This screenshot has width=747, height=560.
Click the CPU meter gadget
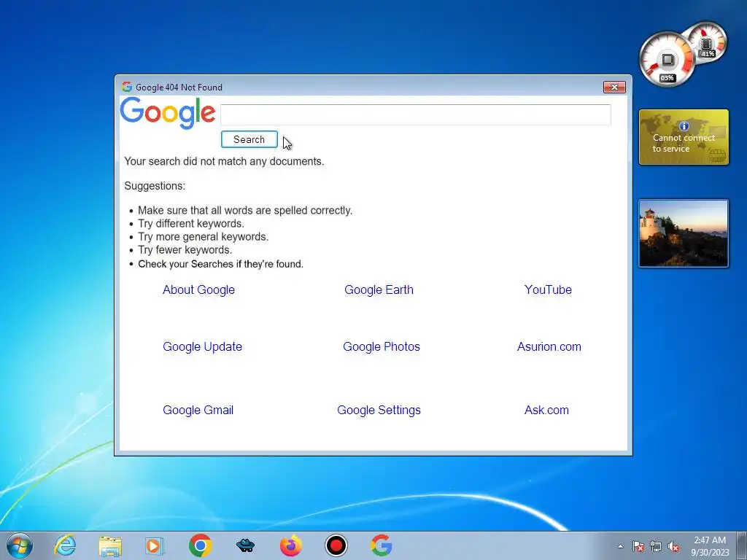click(x=667, y=60)
